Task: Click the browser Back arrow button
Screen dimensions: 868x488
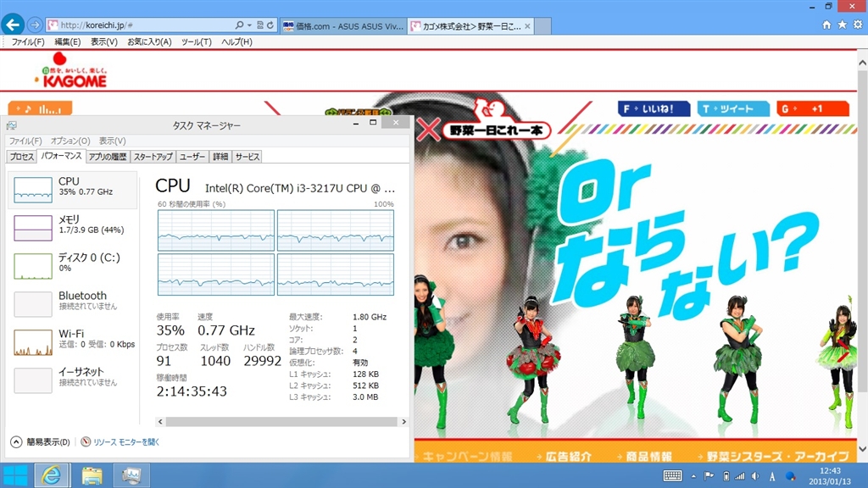Action: coord(13,25)
